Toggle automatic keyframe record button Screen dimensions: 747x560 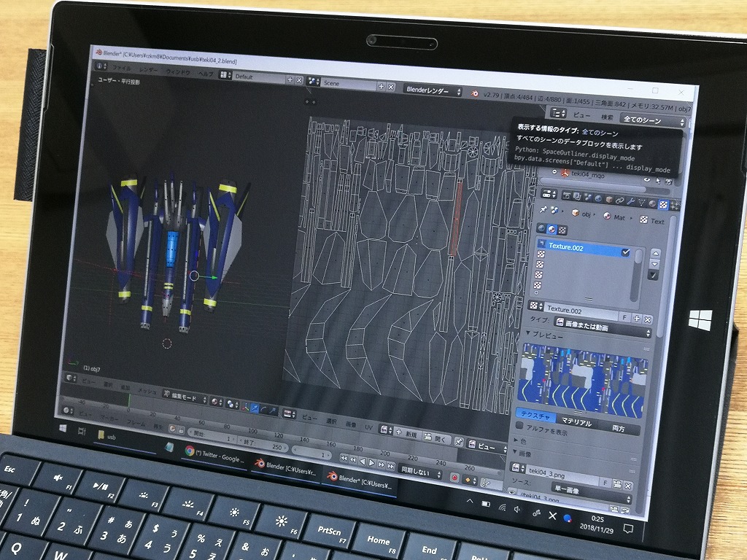(455, 478)
